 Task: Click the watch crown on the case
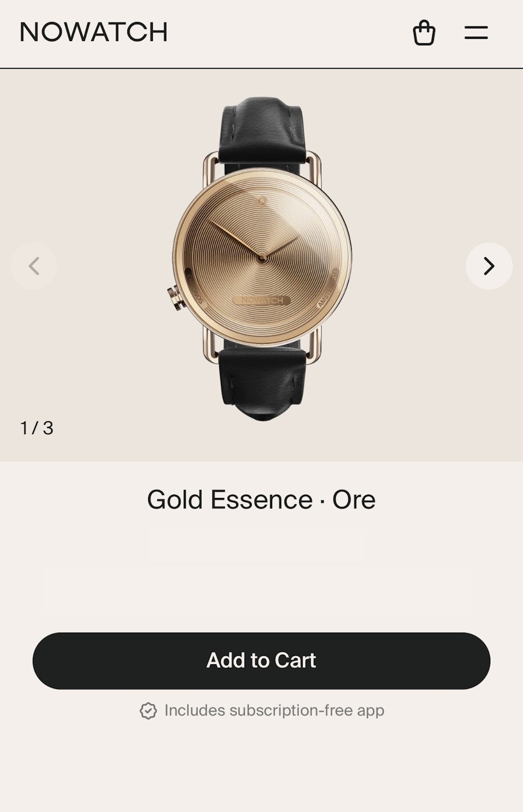(176, 298)
